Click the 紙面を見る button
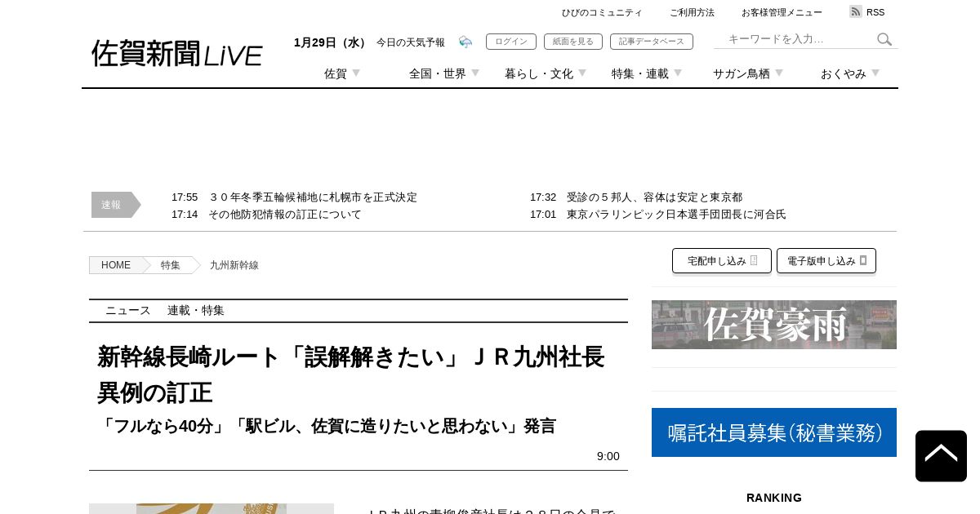Image resolution: width=980 pixels, height=514 pixels. click(x=573, y=42)
